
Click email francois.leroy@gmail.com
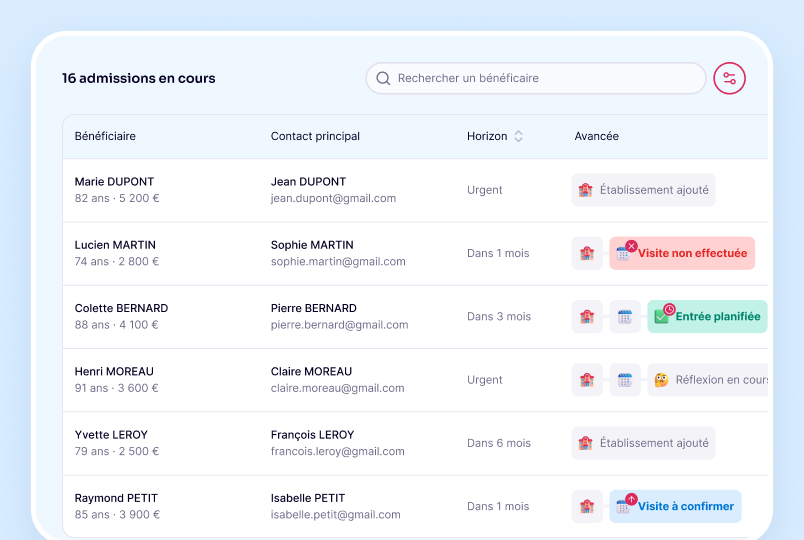click(x=337, y=451)
